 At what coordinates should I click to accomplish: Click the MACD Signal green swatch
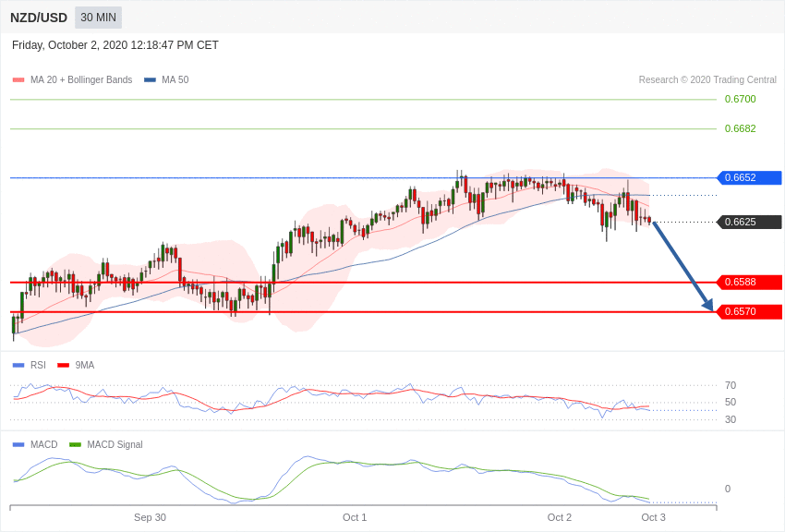75,445
